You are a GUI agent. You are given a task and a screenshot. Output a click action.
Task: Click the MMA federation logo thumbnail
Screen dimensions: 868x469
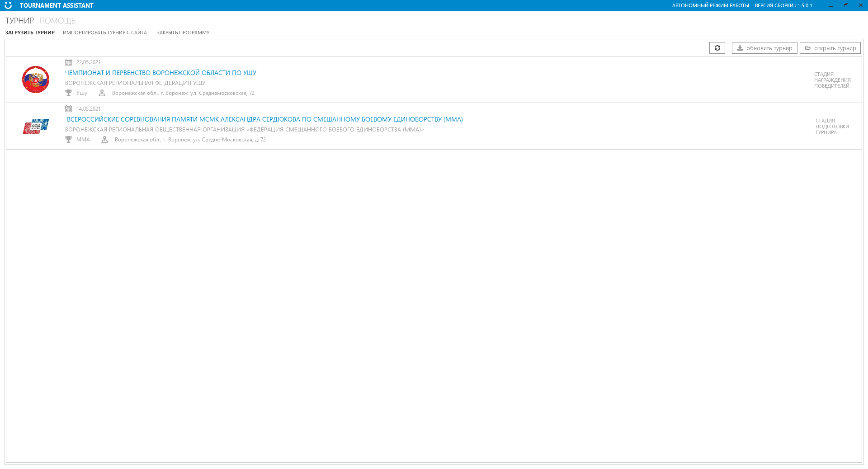[x=36, y=126]
